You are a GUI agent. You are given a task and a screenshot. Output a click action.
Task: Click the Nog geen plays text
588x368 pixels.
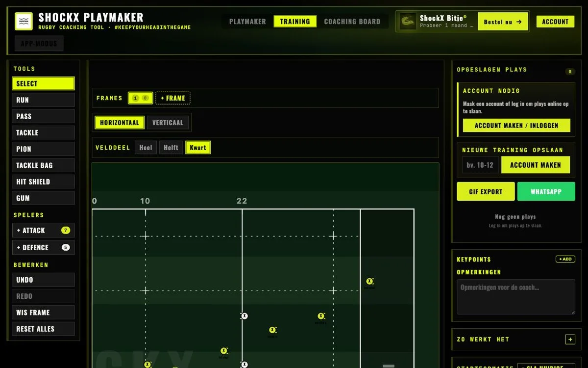515,217
